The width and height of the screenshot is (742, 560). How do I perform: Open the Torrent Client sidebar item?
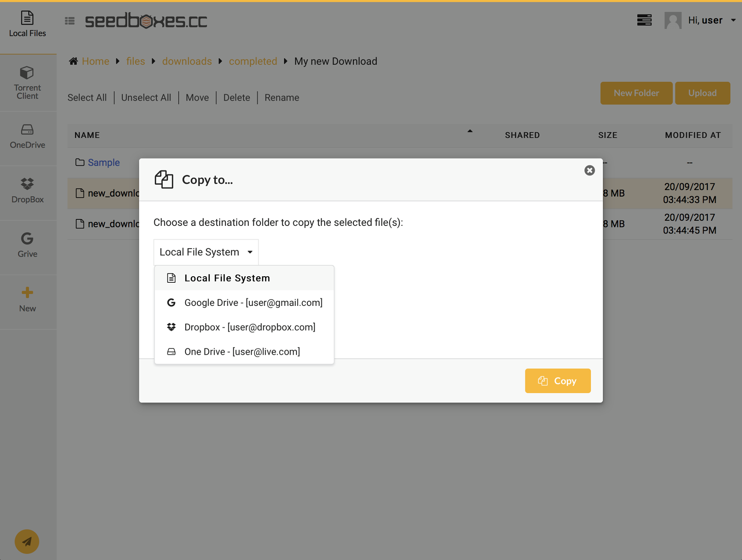tap(28, 83)
